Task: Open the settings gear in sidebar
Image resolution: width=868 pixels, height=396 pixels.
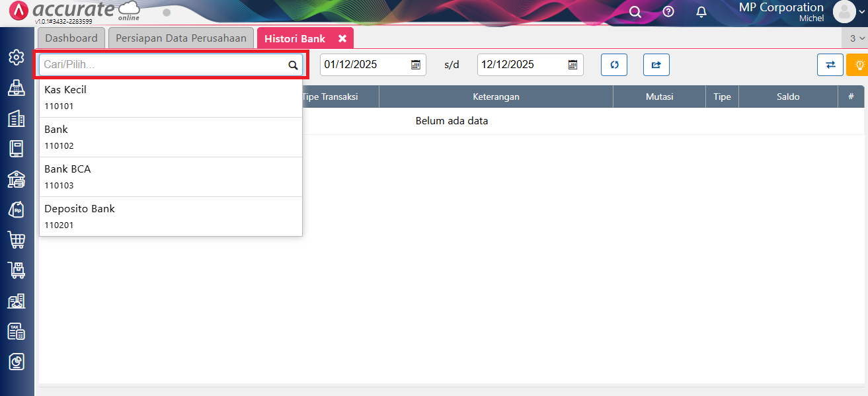Action: point(16,58)
